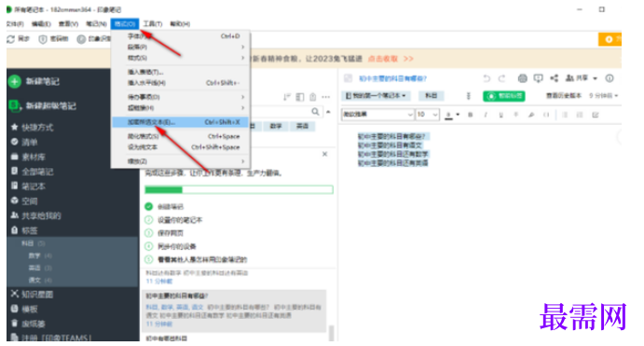This screenshot has height=346, width=644.
Task: Click the 设置你的笔记本 step circle
Action: pos(149,220)
